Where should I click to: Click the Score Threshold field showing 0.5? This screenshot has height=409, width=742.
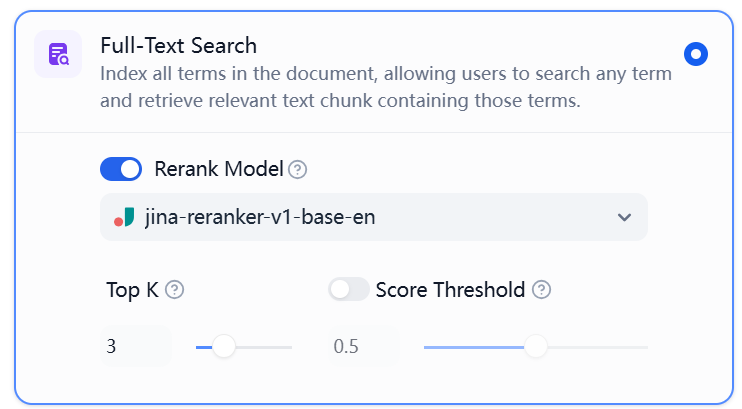pyautogui.click(x=363, y=346)
